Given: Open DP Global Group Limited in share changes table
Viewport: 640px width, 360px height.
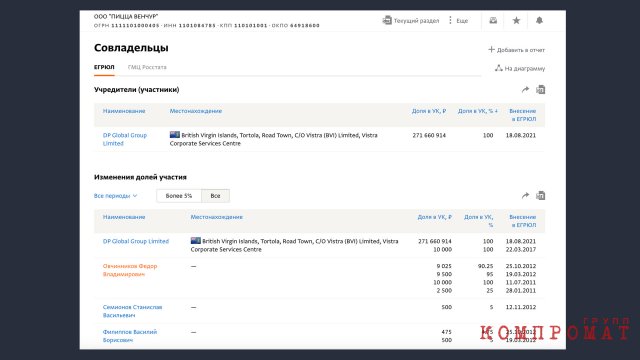Looking at the screenshot, I should click(x=136, y=241).
